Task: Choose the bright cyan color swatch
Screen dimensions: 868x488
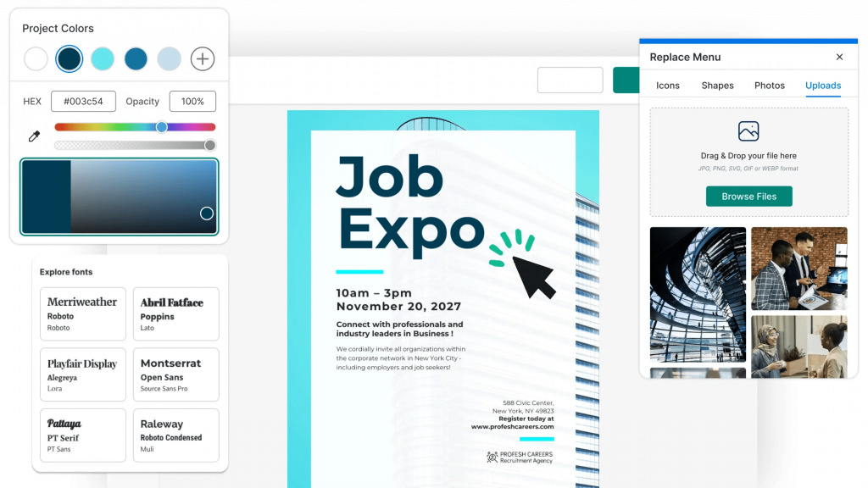Action: tap(103, 58)
